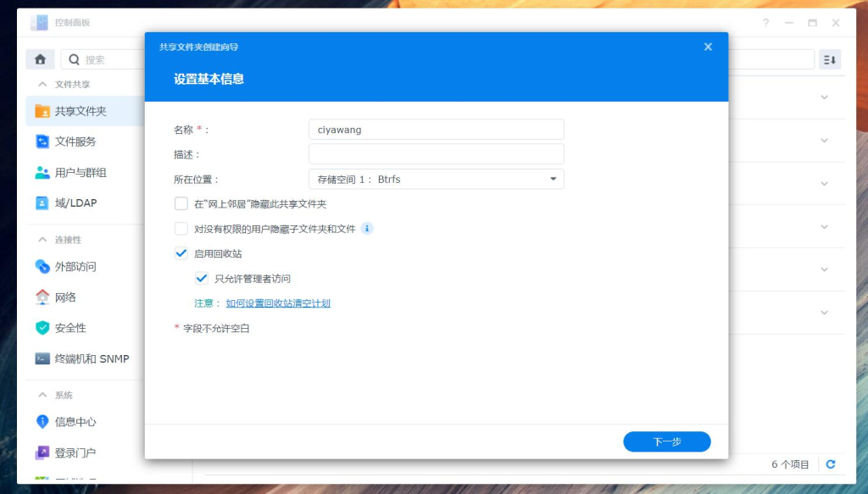Click the 下一步 button
868x494 pixels.
click(x=667, y=441)
